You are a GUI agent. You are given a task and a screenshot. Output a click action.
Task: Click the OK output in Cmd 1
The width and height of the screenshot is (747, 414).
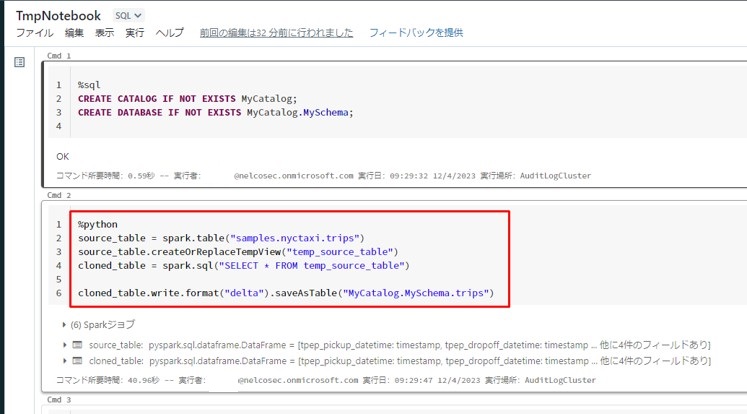point(63,157)
